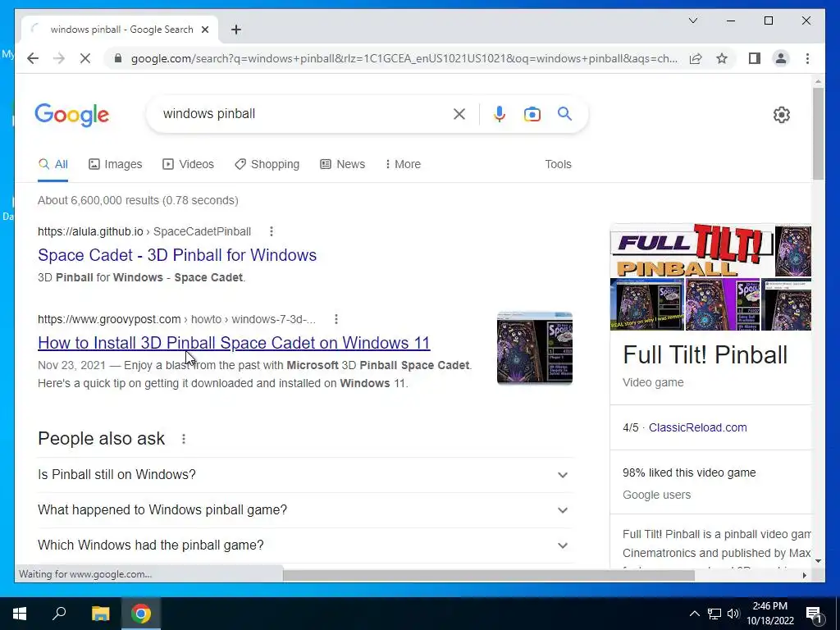Screen dimensions: 840x630
Task: Show hidden system tray icons
Action: pyautogui.click(x=694, y=614)
